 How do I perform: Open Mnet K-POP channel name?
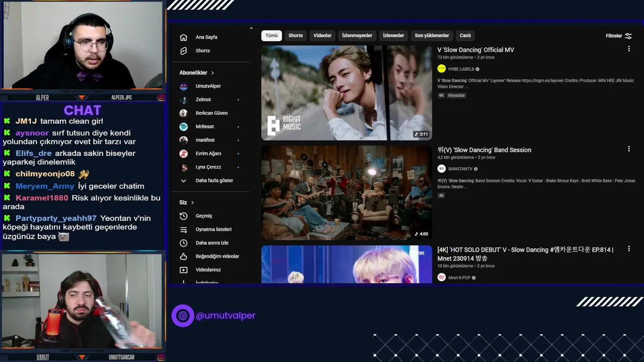coord(459,278)
